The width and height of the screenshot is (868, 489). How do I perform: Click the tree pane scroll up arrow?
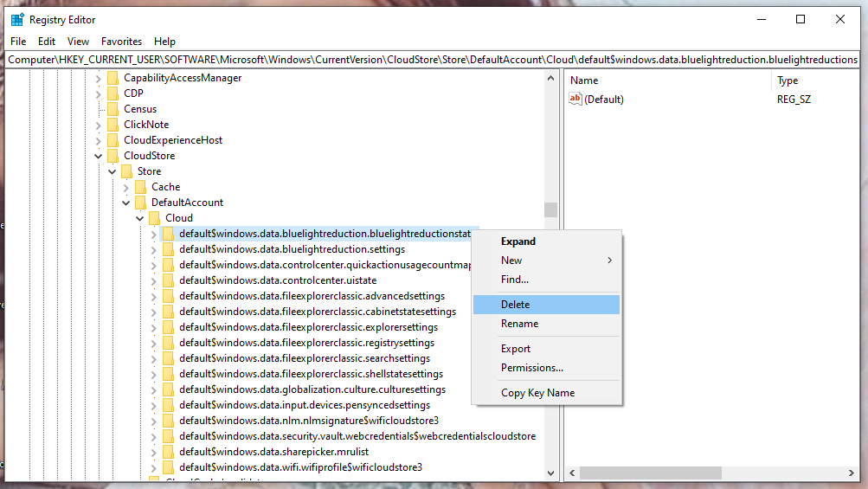[x=550, y=78]
